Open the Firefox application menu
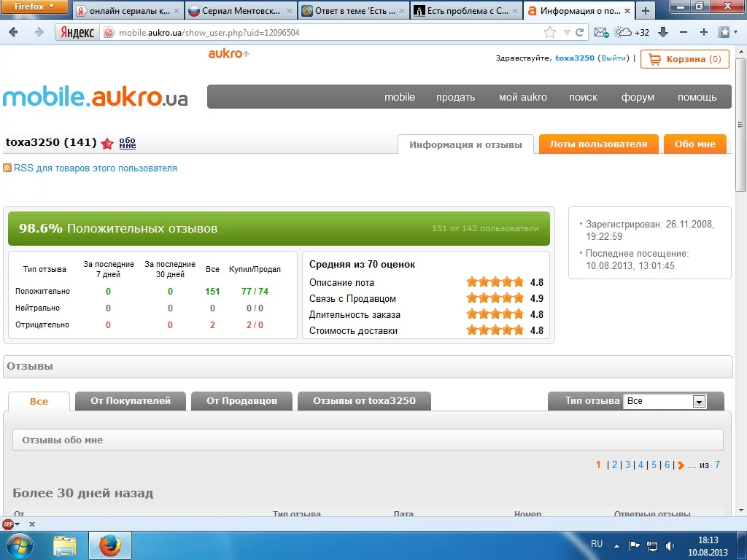This screenshot has height=560, width=747. 34,7
